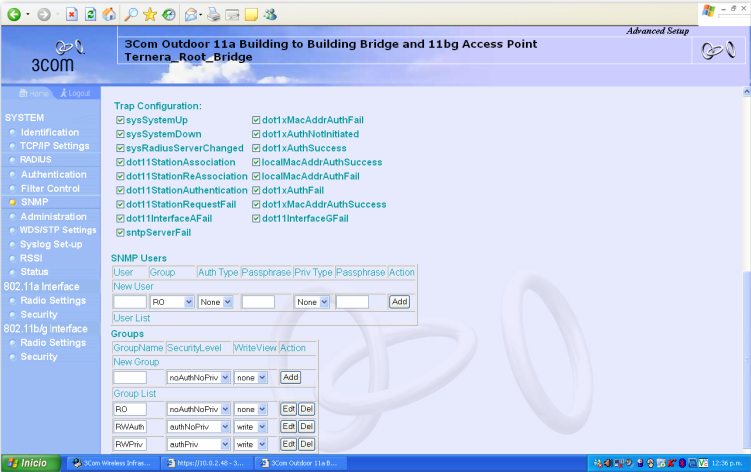Open New Group SecurityLevel dropdown
The image size is (751, 472).
195,377
